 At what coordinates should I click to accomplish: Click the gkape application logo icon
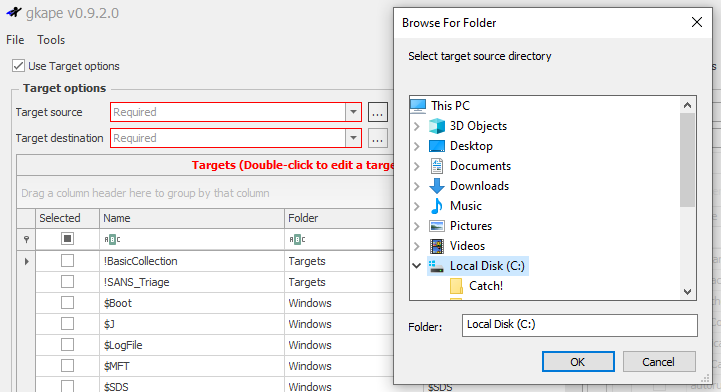[x=14, y=12]
